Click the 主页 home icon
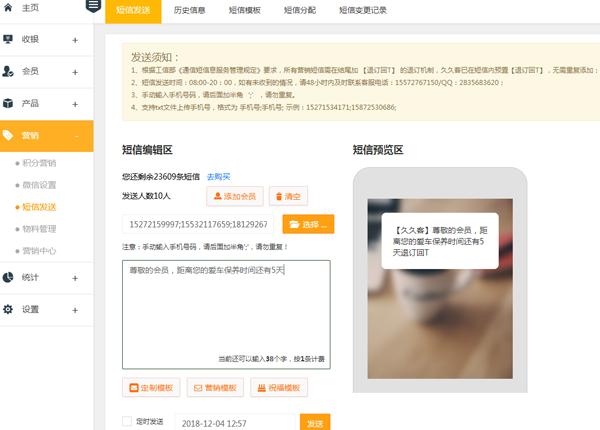 tap(9, 8)
